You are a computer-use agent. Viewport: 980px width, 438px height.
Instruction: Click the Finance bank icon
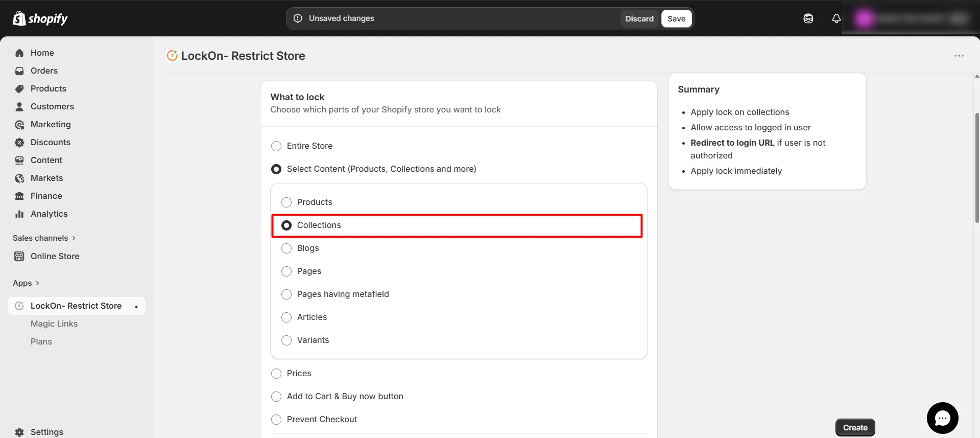[x=19, y=196]
